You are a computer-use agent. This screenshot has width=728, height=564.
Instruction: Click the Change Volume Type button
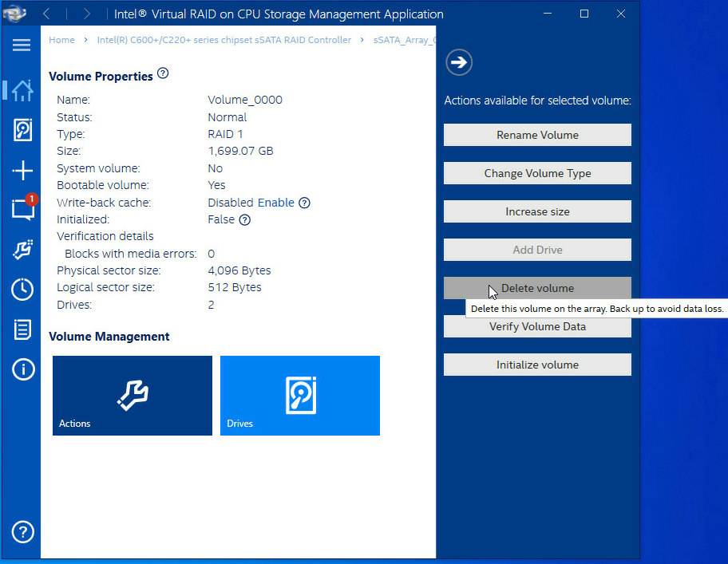click(537, 173)
